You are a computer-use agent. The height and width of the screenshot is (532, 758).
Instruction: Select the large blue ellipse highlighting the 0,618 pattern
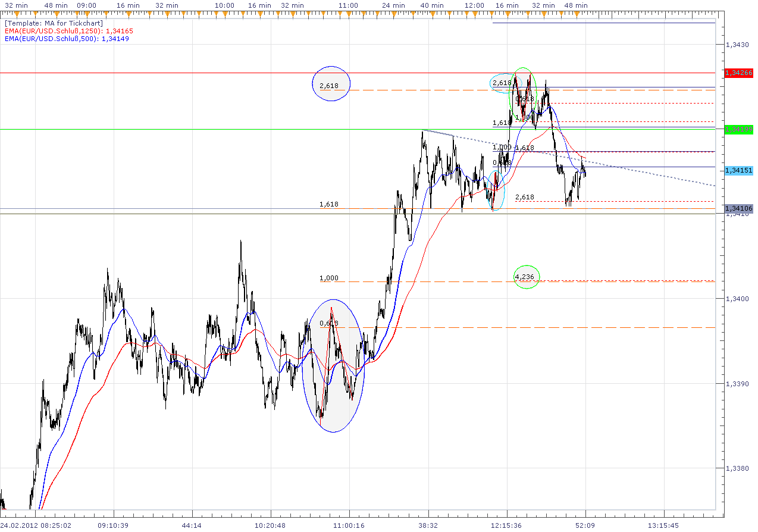(333, 365)
